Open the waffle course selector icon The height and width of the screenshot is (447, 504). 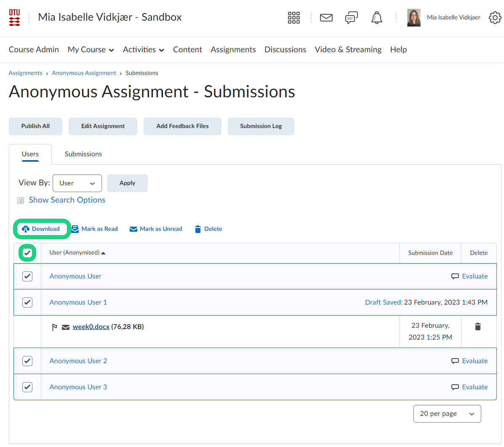click(293, 18)
